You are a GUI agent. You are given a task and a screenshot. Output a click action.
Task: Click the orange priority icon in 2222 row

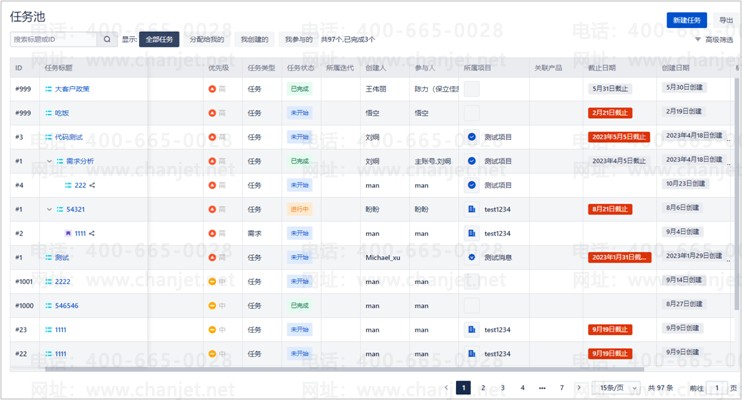(x=212, y=281)
